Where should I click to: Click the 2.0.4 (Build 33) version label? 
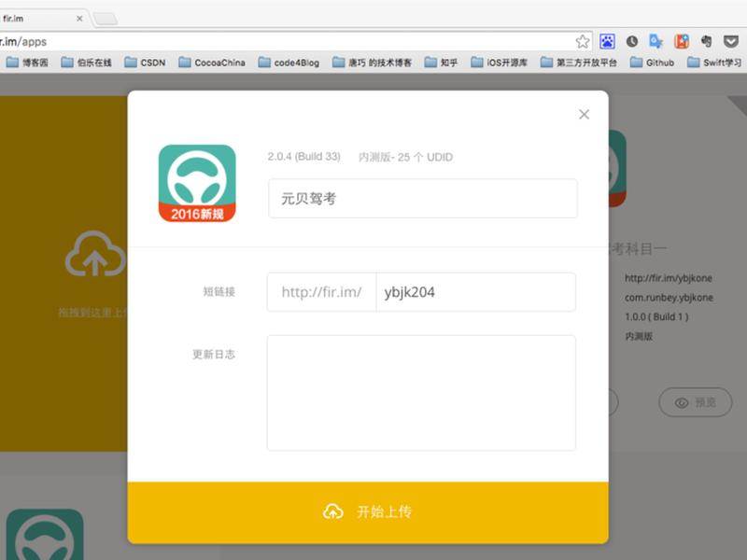point(304,157)
